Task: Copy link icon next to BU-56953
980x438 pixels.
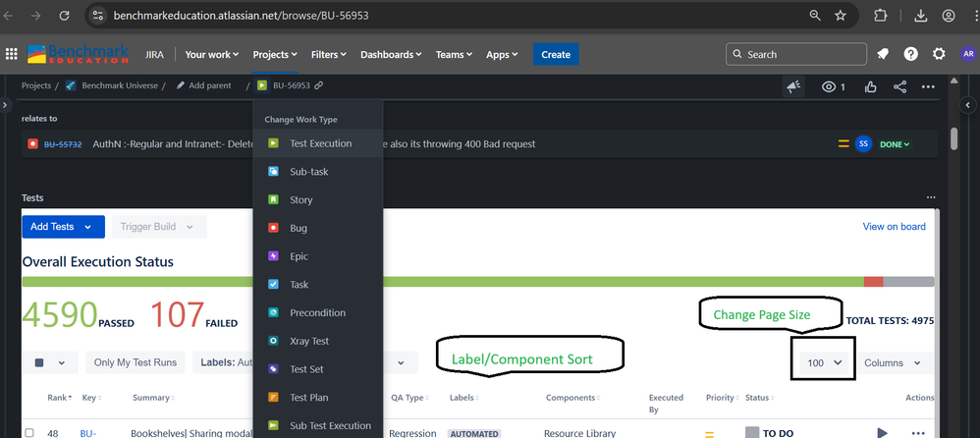Action: pos(319,85)
